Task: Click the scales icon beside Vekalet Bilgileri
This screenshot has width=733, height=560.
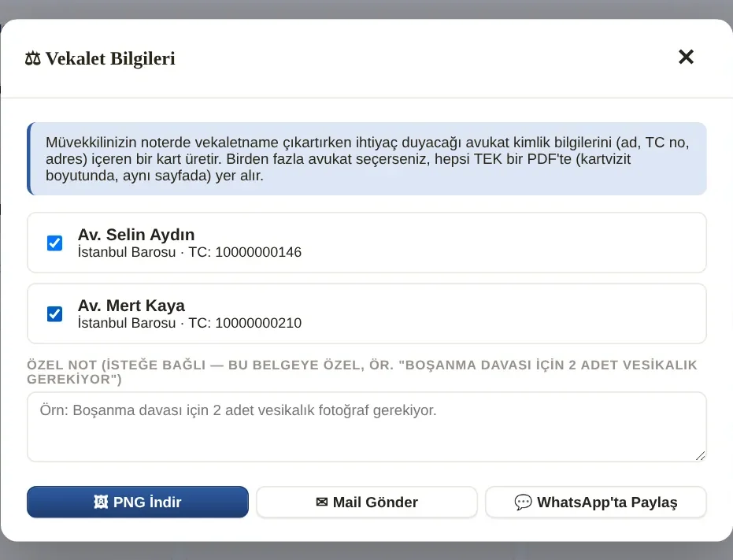Action: pos(33,59)
